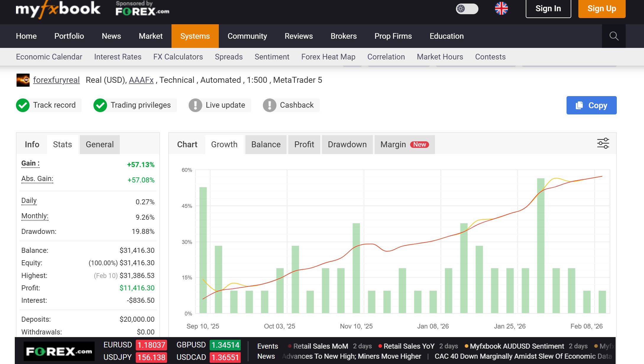This screenshot has width=644, height=364.
Task: Open the Correlation link
Action: tap(386, 57)
